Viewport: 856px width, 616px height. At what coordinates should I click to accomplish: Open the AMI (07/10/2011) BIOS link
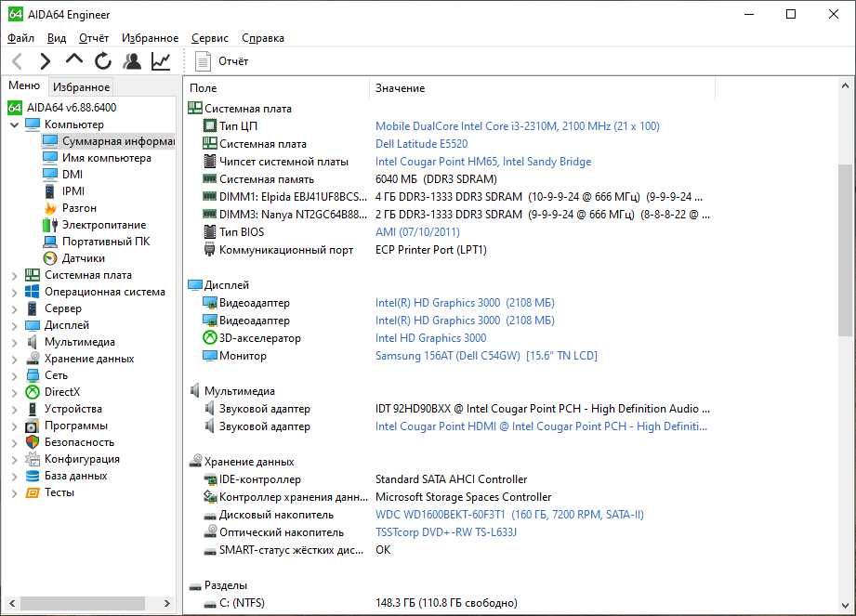417,232
